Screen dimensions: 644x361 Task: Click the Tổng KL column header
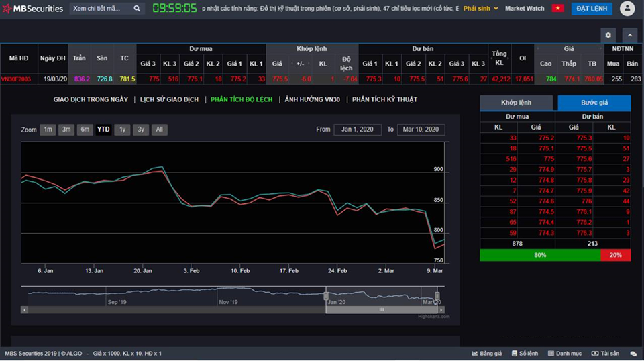[x=499, y=58]
